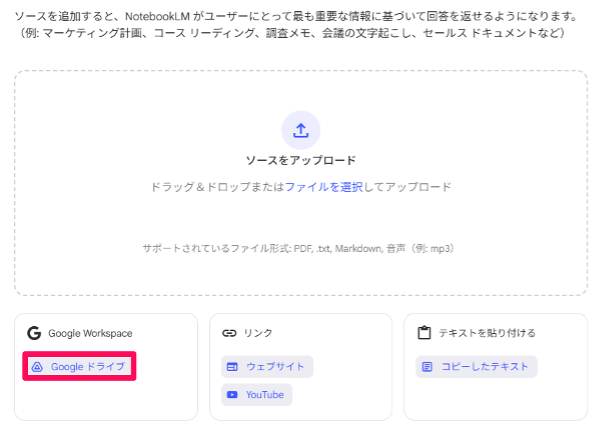The height and width of the screenshot is (436, 604).
Task: Select the YouTube source button
Action: tap(257, 395)
